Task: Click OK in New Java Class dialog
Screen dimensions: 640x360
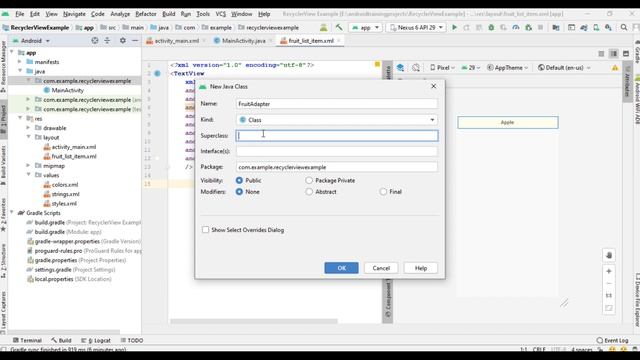Action: coord(342,268)
